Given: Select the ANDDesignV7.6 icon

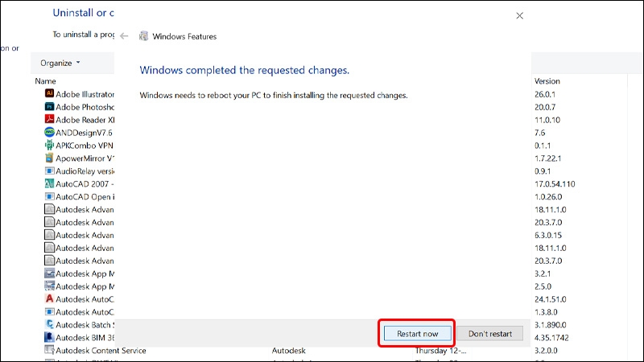Looking at the screenshot, I should point(49,132).
